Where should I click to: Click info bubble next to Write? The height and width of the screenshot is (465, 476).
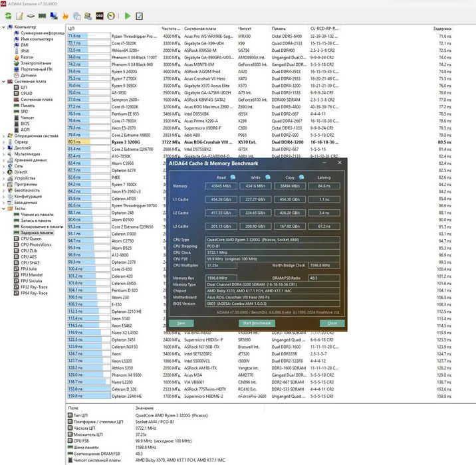click(x=268, y=177)
